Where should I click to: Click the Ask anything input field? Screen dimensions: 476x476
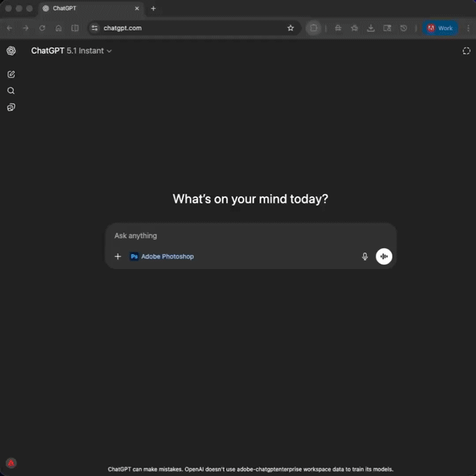251,235
